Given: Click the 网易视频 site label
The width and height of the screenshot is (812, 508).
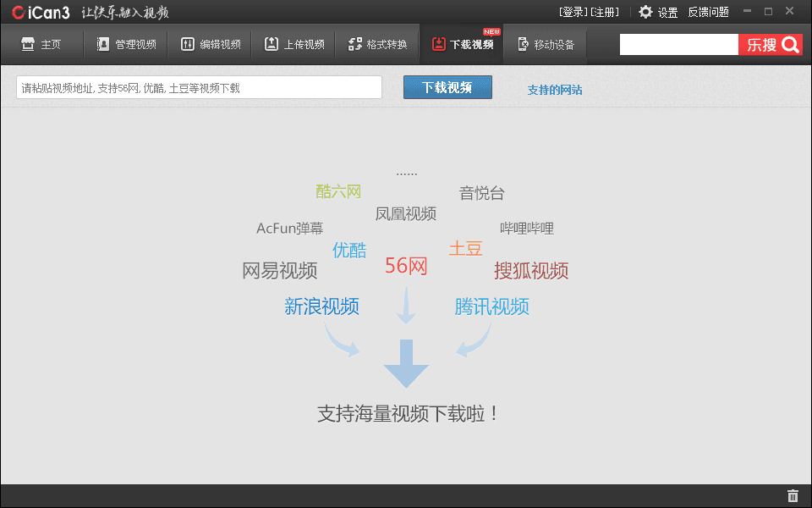Looking at the screenshot, I should point(280,270).
